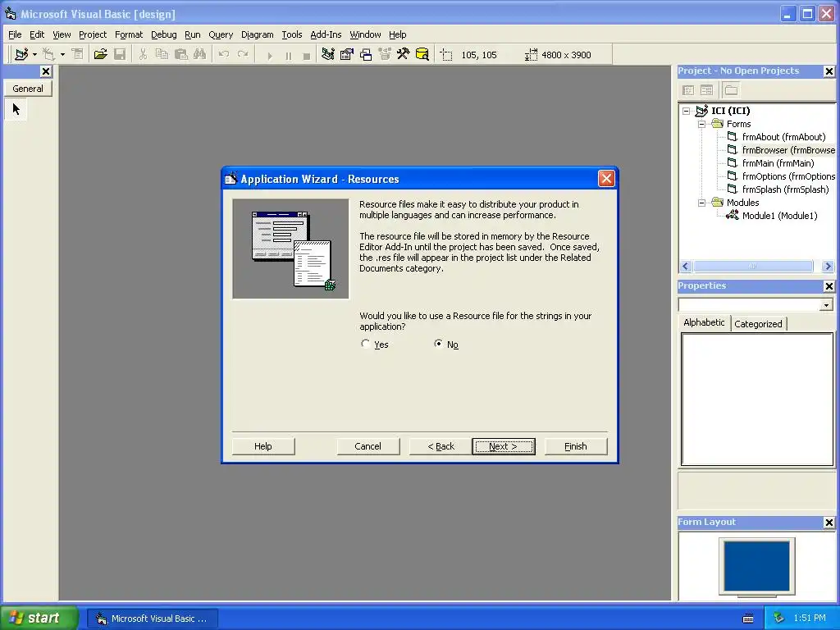The image size is (840, 630).
Task: Click the Break pause toolbar icon
Action: coord(288,55)
